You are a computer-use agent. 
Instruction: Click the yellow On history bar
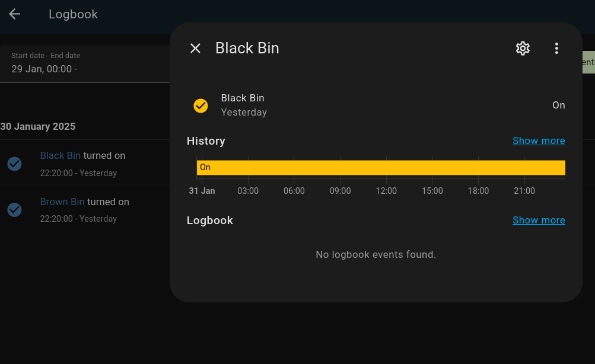pos(380,168)
